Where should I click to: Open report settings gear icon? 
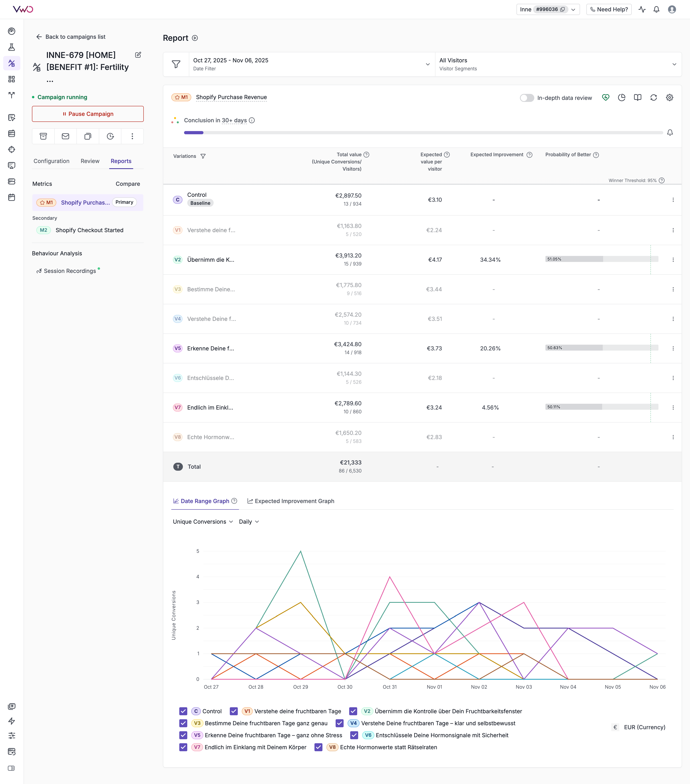tap(669, 98)
